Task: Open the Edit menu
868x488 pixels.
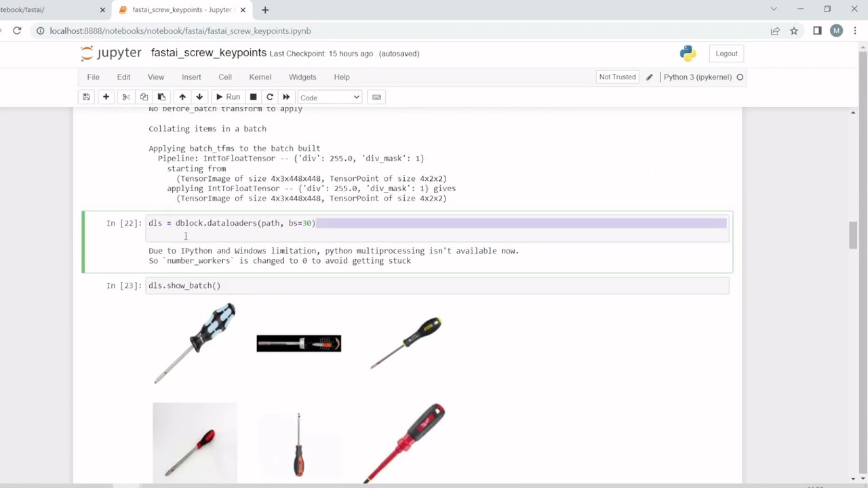Action: coord(123,77)
